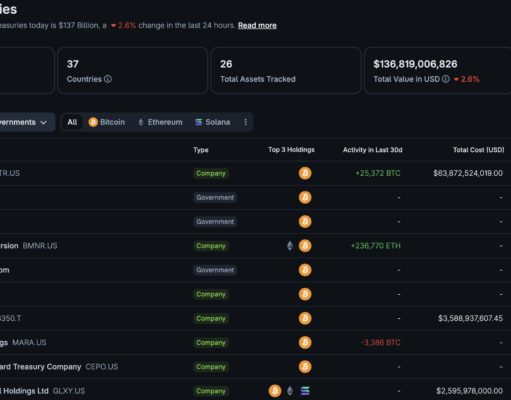Click Company tag in CEPO.US row
The image size is (511, 400).
click(x=211, y=367)
